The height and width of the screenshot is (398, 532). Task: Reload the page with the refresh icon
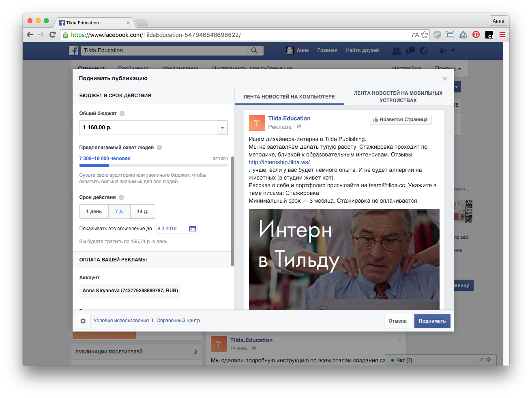(x=52, y=35)
